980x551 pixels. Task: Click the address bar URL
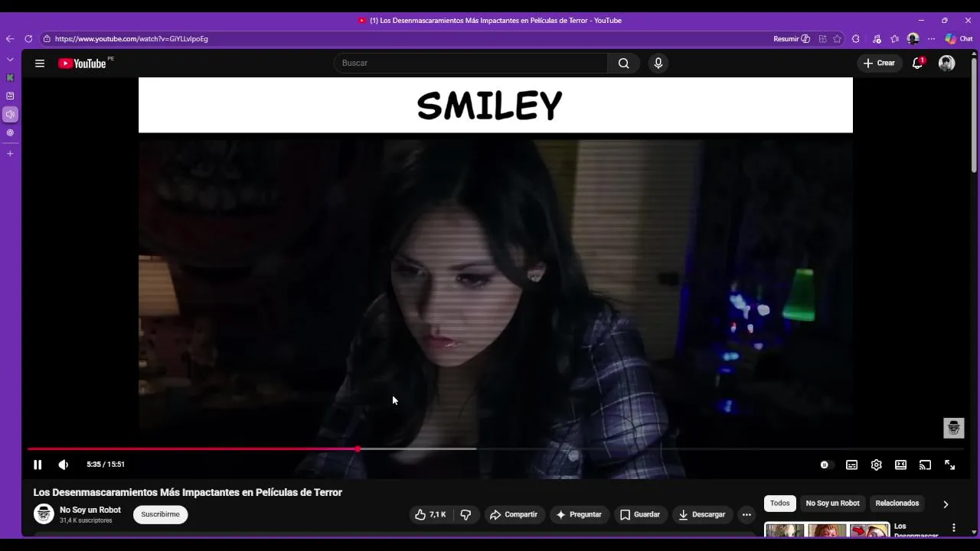[132, 39]
